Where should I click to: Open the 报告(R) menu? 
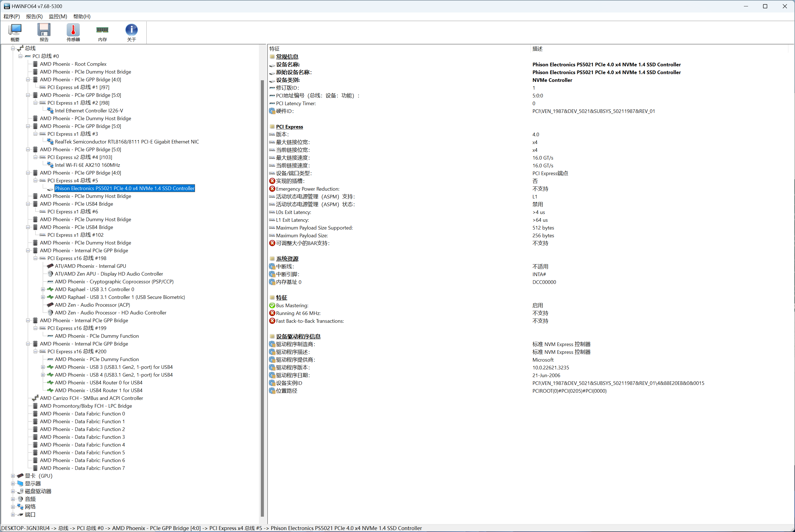click(x=34, y=16)
